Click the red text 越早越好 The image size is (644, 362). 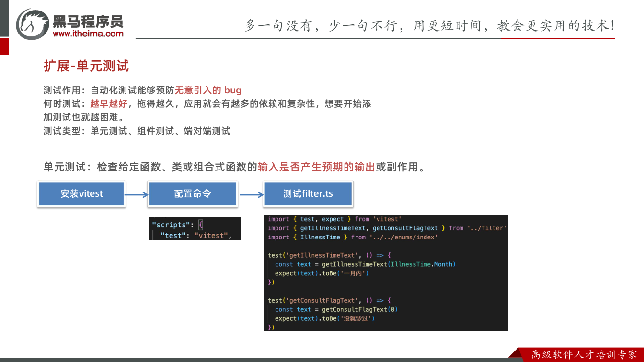tap(109, 103)
